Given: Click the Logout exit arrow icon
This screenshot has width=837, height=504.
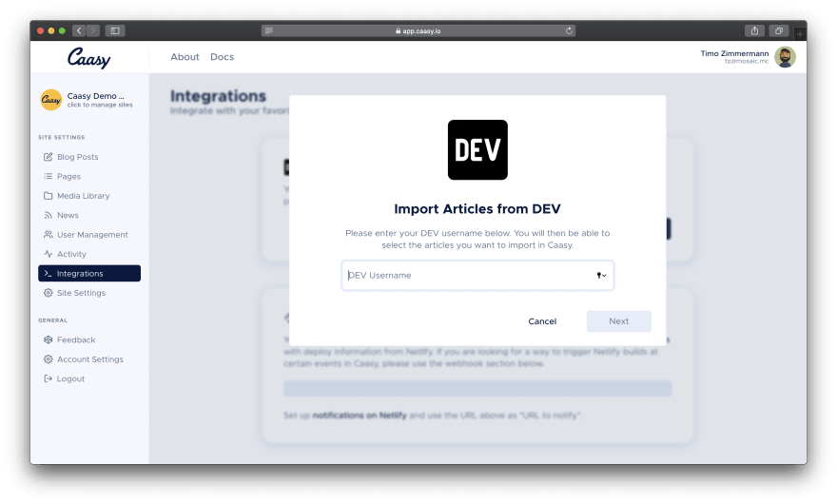Looking at the screenshot, I should (x=49, y=379).
